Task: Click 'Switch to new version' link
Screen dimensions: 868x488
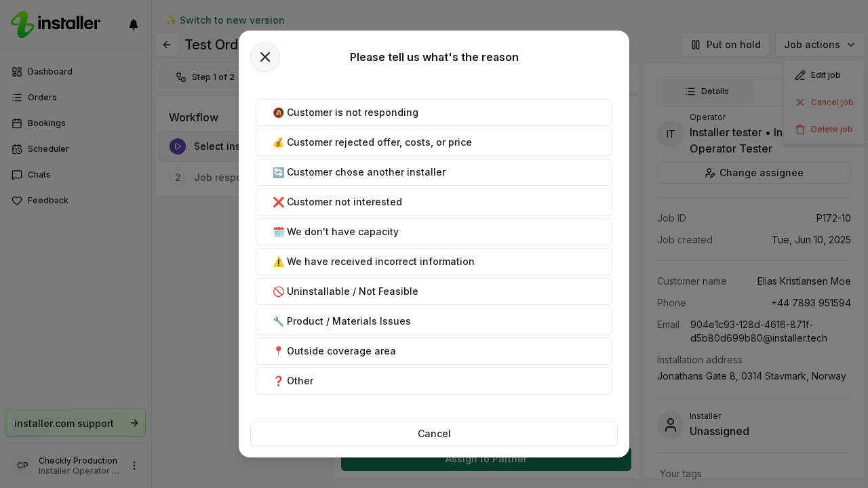Action: [225, 20]
